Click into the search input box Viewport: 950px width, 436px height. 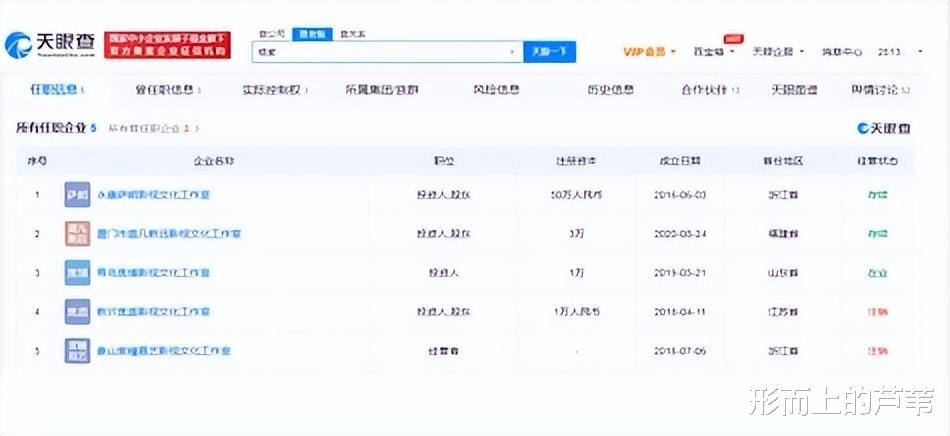tap(382, 52)
